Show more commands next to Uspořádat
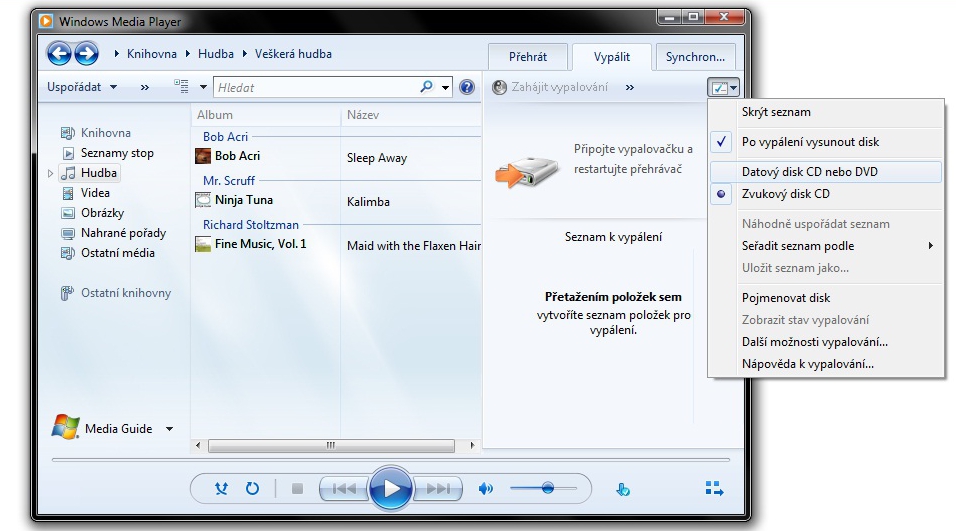 [x=144, y=87]
